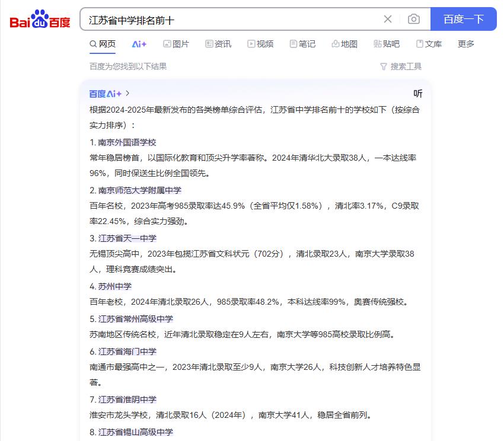Click the description line starting 无锡顶尖高中
This screenshot has height=441, width=504.
(251, 254)
